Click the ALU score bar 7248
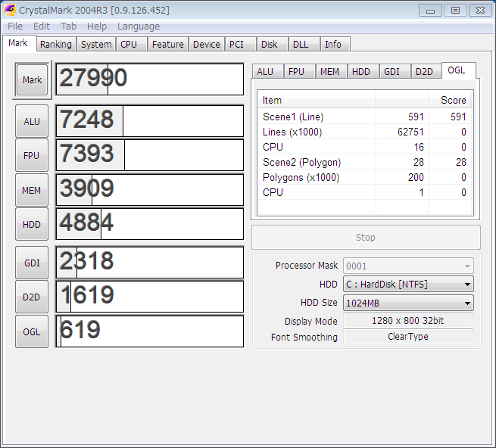The image size is (496, 448). point(150,121)
